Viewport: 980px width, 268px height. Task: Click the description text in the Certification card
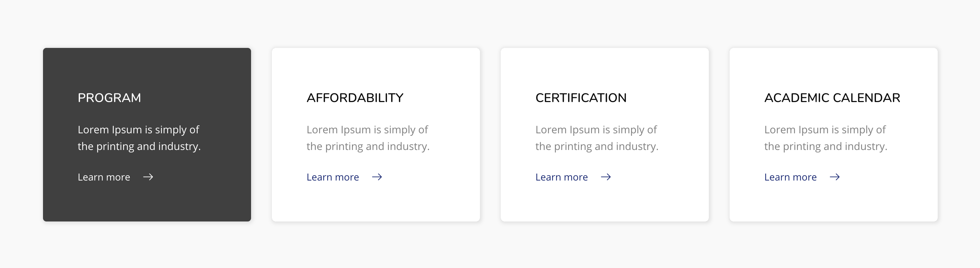(597, 138)
